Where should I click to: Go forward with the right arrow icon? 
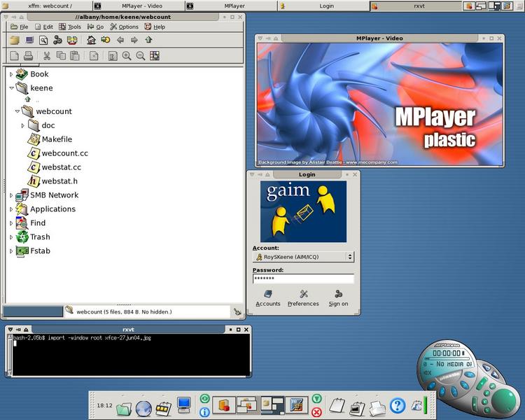[x=134, y=40]
